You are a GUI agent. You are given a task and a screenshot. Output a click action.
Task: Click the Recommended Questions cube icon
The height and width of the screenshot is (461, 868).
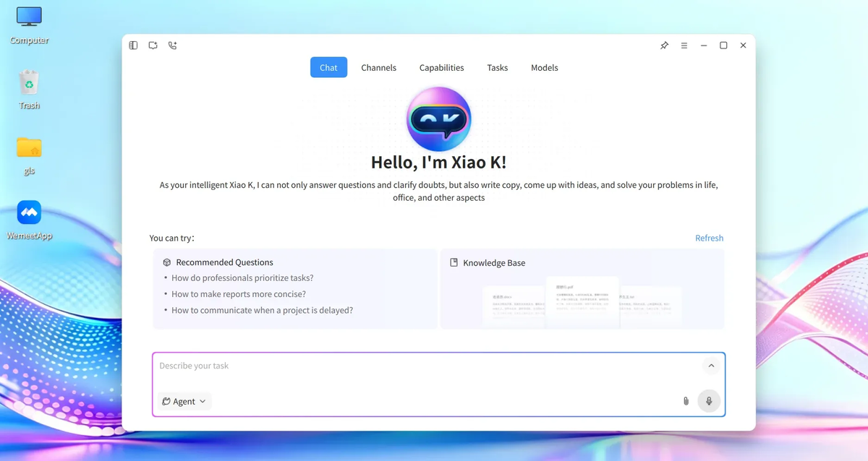(166, 262)
